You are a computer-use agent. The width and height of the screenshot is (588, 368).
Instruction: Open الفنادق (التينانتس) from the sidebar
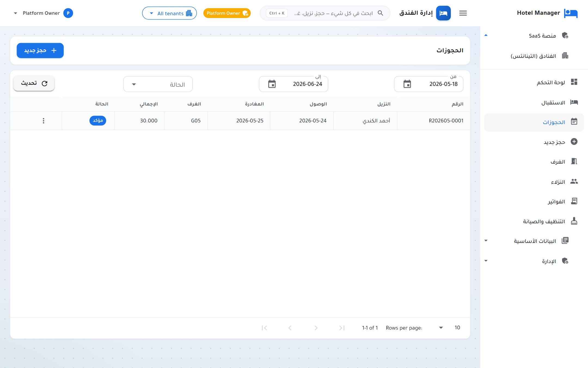pos(534,56)
